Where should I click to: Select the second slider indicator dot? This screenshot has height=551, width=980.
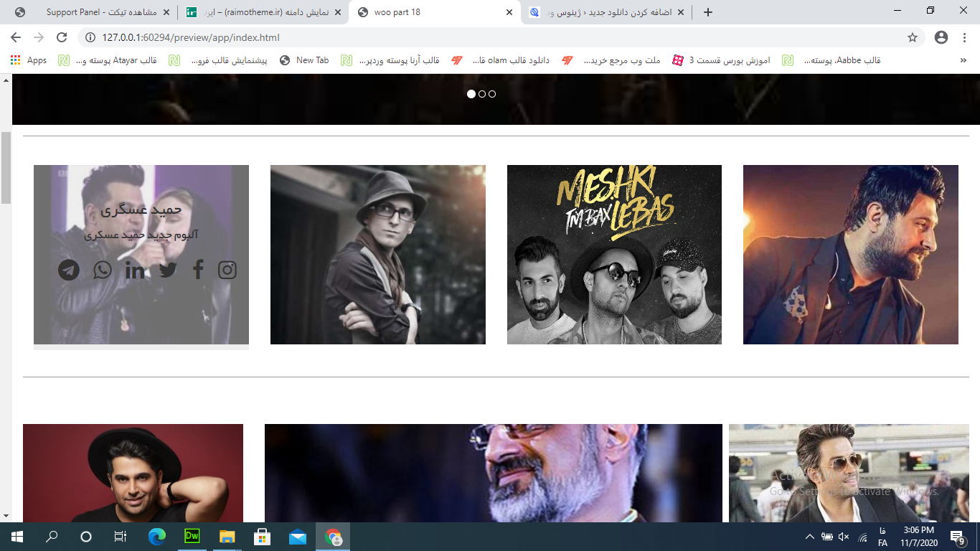click(x=482, y=94)
